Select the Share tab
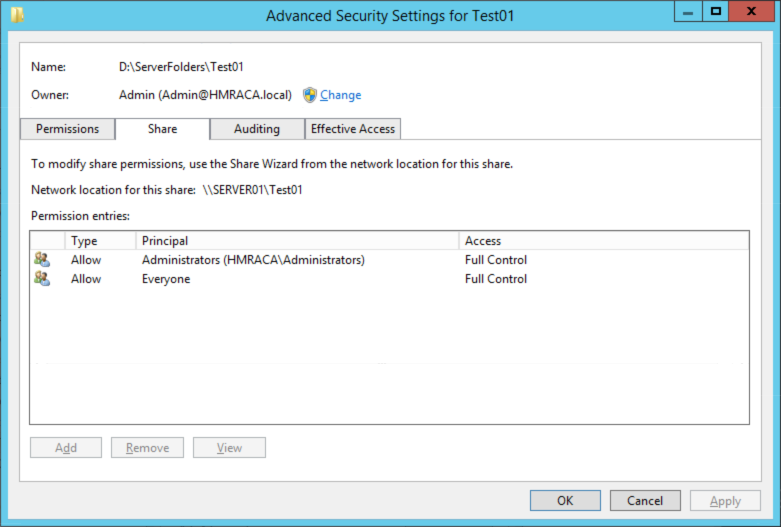The image size is (781, 527). coord(162,129)
